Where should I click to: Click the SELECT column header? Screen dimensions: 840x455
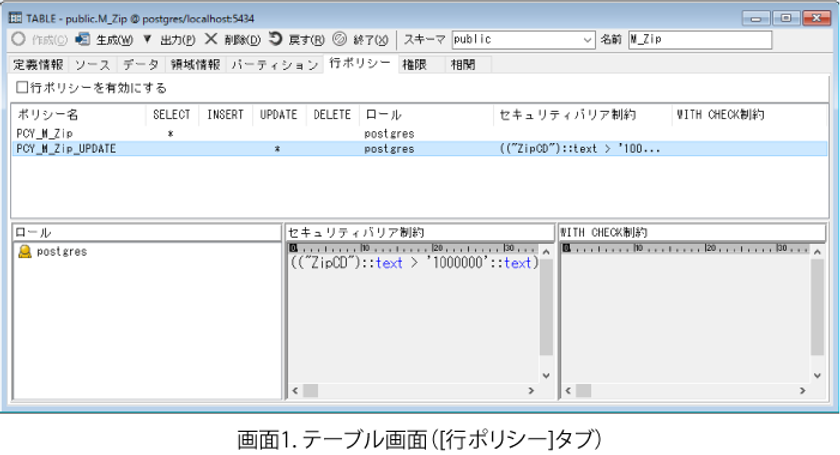[x=172, y=115]
